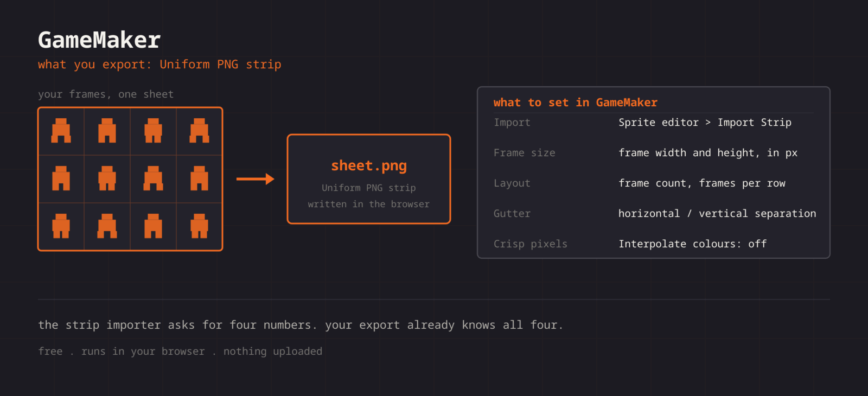Image resolution: width=868 pixels, height=396 pixels.
Task: Click "horizontal / vertical separation" value
Action: click(x=717, y=214)
